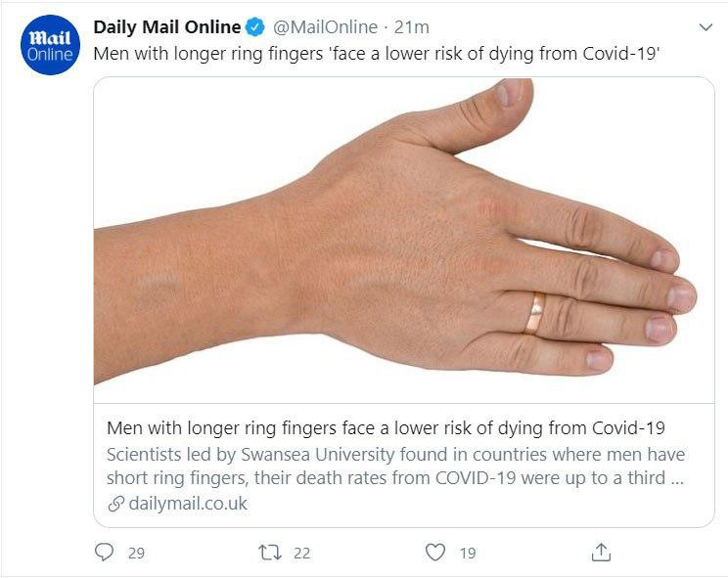Click the dailymail.co.uk domain link
The image size is (728, 578).
pyautogui.click(x=188, y=504)
